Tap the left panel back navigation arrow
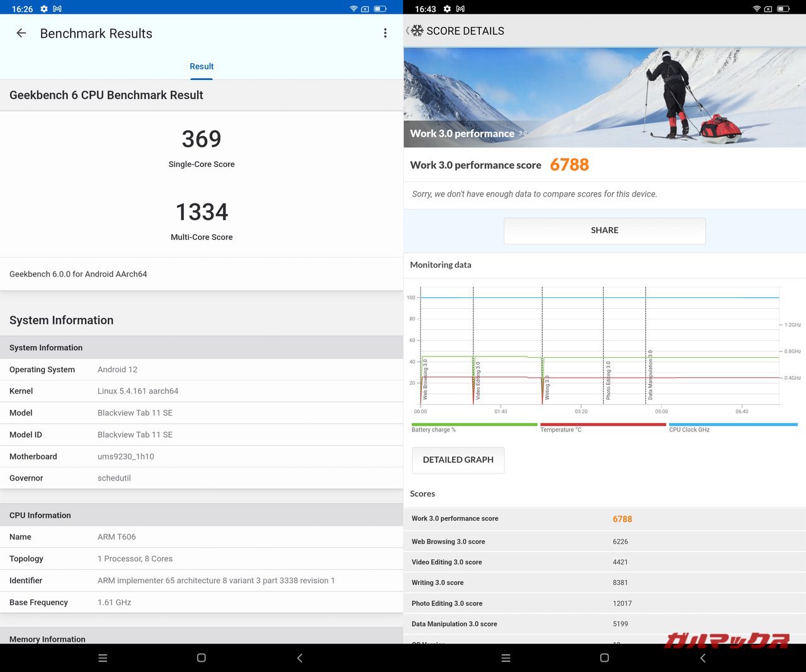 click(300, 658)
